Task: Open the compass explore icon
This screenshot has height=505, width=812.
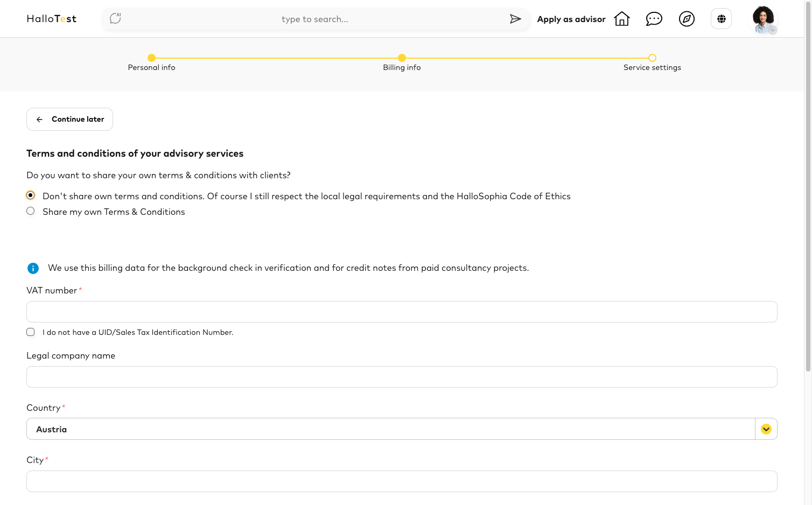Action: [x=687, y=19]
